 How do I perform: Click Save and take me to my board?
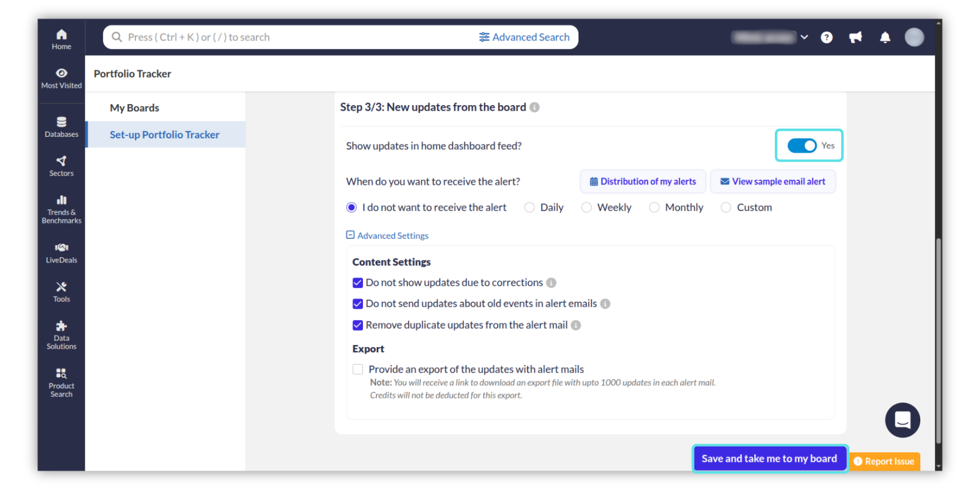coord(769,458)
